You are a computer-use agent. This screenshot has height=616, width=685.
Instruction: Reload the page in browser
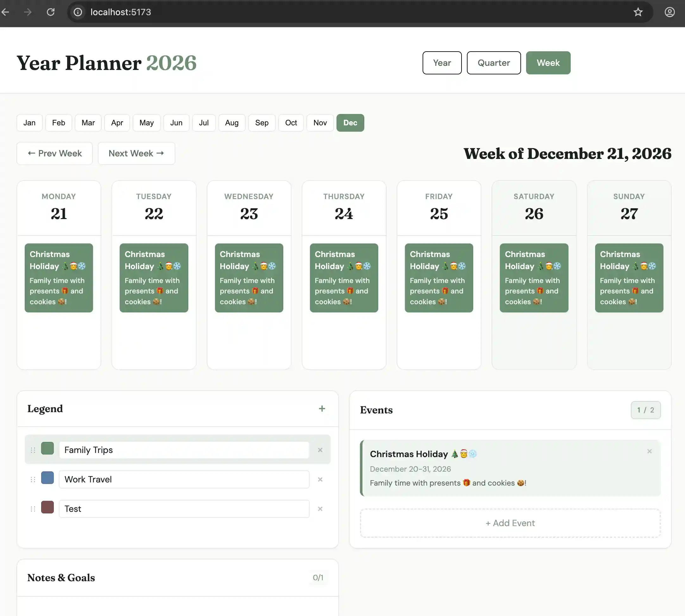coord(51,12)
